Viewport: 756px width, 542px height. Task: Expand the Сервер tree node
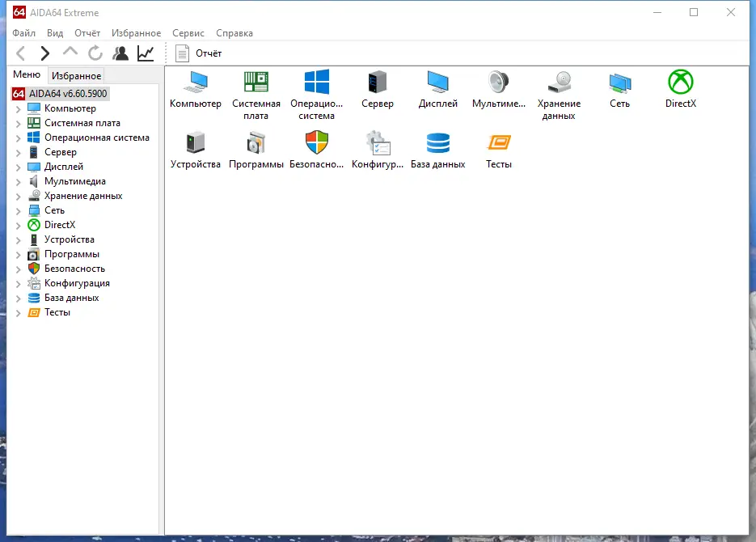tap(19, 153)
